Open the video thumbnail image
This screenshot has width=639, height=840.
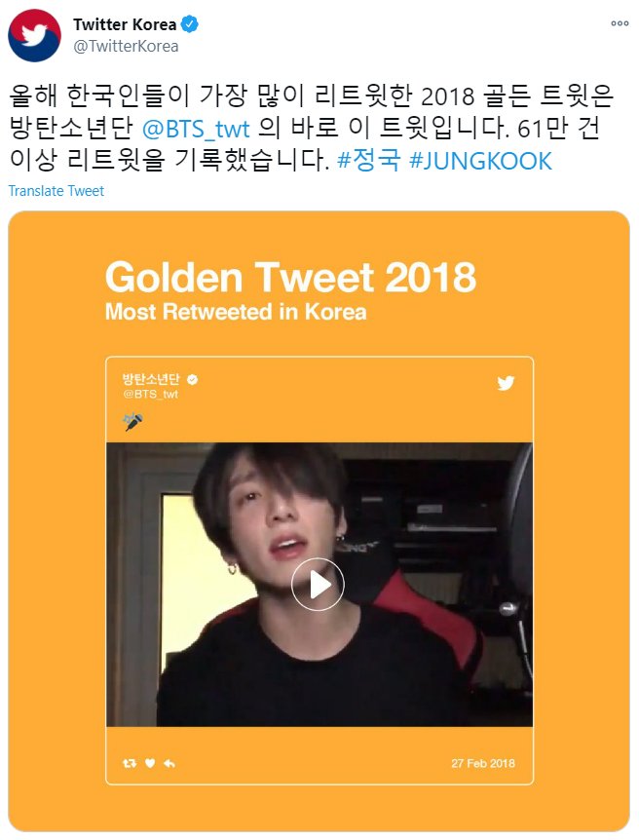(x=319, y=584)
